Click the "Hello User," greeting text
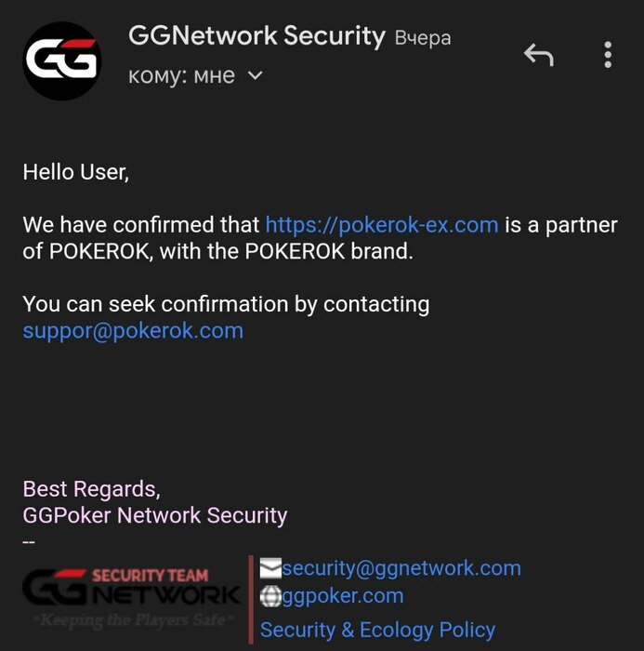Screen dimensions: 644x651 [x=75, y=172]
